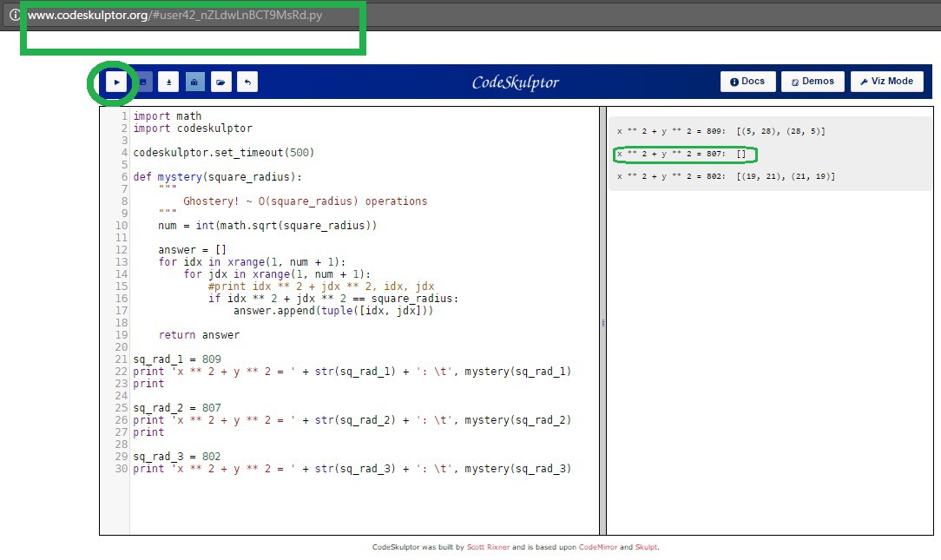Click the site info icon in address bar

14,16
